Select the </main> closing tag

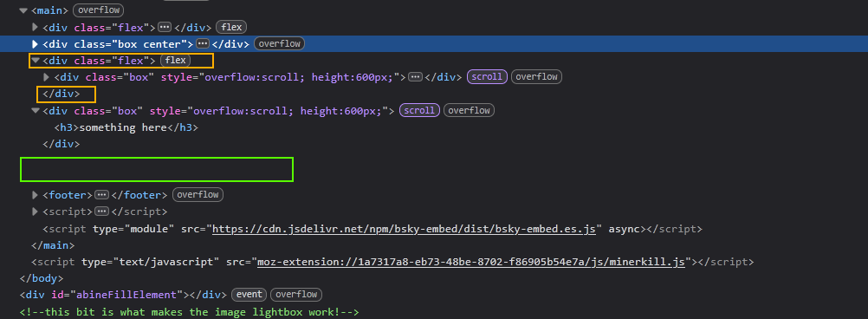[x=53, y=244]
